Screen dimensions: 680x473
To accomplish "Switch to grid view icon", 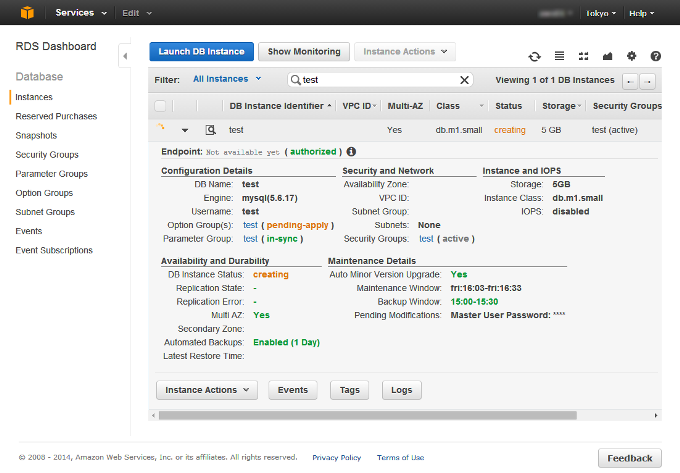I will [x=583, y=56].
